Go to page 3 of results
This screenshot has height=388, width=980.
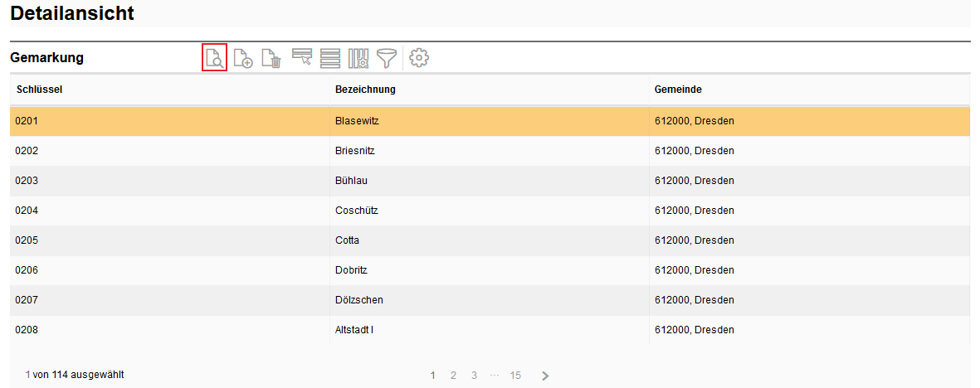coord(474,376)
